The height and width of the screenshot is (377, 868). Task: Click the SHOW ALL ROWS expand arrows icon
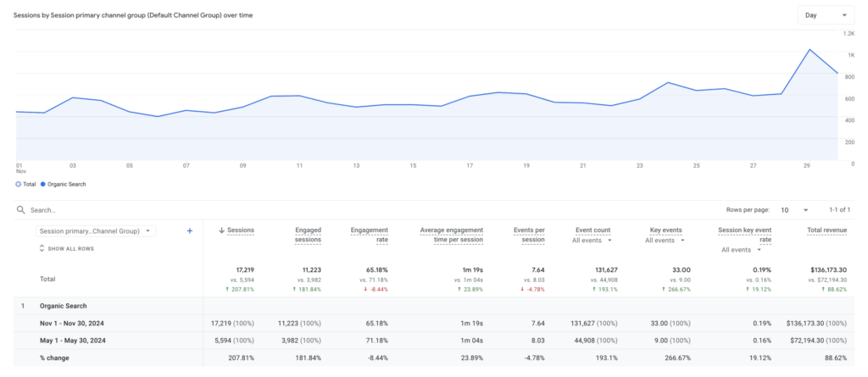42,248
